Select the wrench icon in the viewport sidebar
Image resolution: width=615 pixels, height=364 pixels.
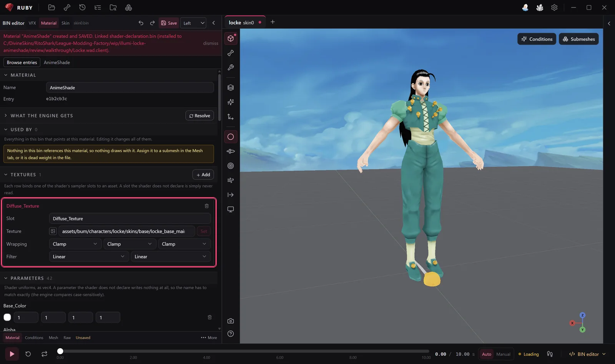231,67
